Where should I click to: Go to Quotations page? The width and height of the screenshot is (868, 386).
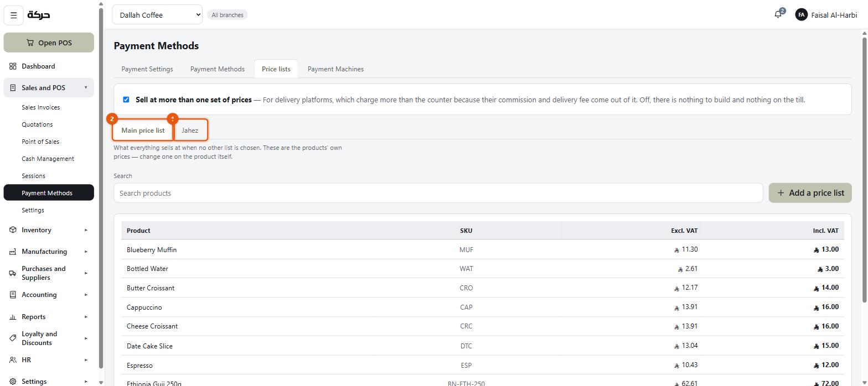(37, 124)
